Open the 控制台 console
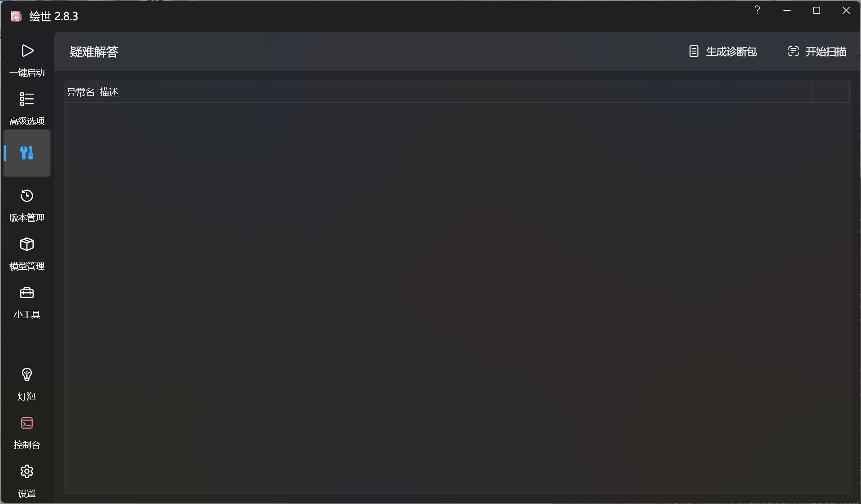Screen dimensions: 861x504 click(x=27, y=432)
